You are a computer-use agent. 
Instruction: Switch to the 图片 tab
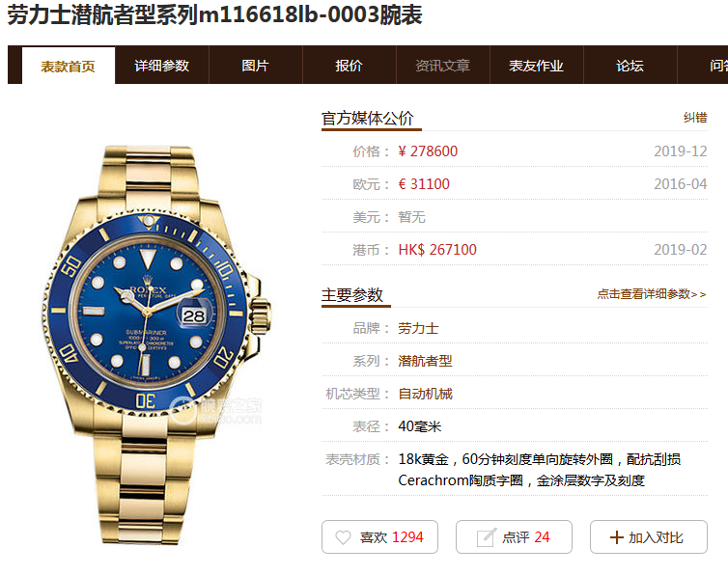pyautogui.click(x=255, y=66)
